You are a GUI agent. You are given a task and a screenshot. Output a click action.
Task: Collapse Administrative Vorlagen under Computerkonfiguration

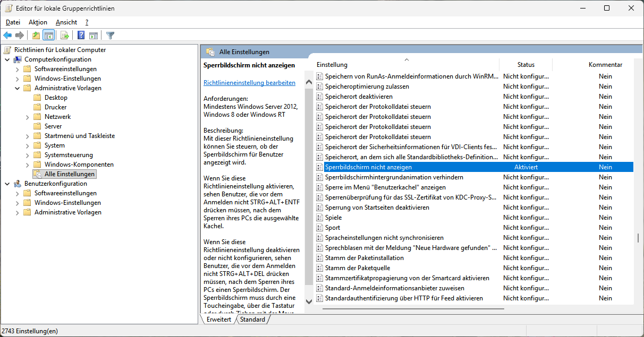(17, 88)
